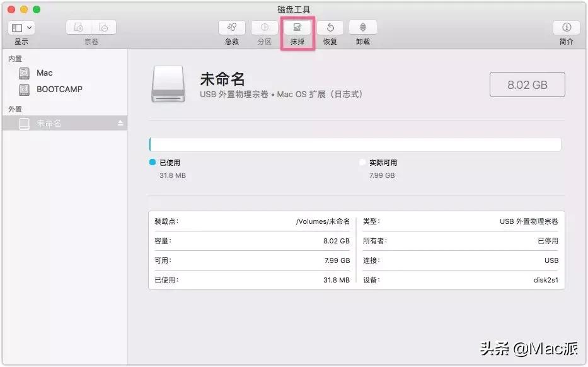Collapse the 外置 sidebar section

click(14, 108)
